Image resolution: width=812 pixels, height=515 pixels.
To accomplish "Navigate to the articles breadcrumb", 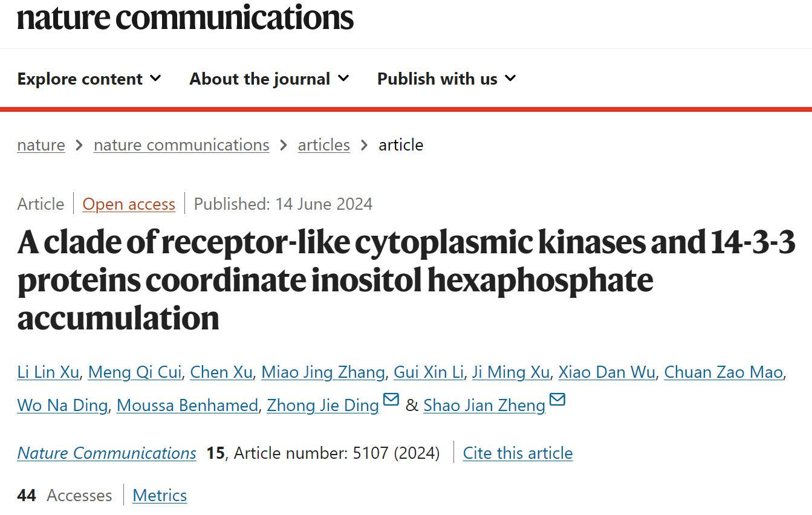I will tap(324, 145).
